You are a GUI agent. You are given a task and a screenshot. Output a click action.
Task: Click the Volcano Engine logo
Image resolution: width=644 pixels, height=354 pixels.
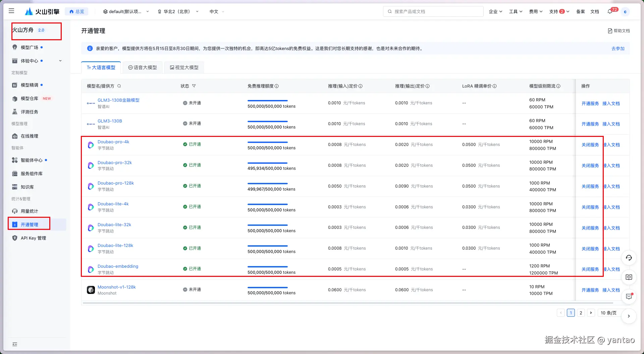coord(42,11)
